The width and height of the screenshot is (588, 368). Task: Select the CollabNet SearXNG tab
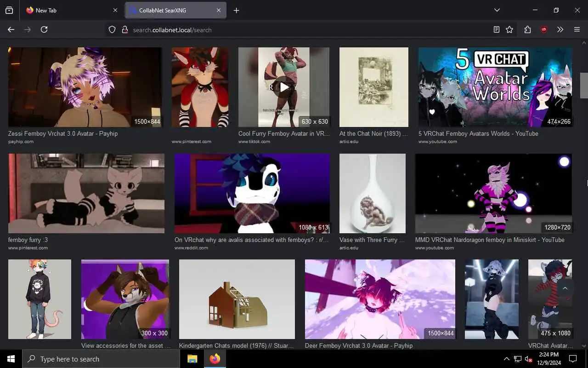(x=175, y=10)
